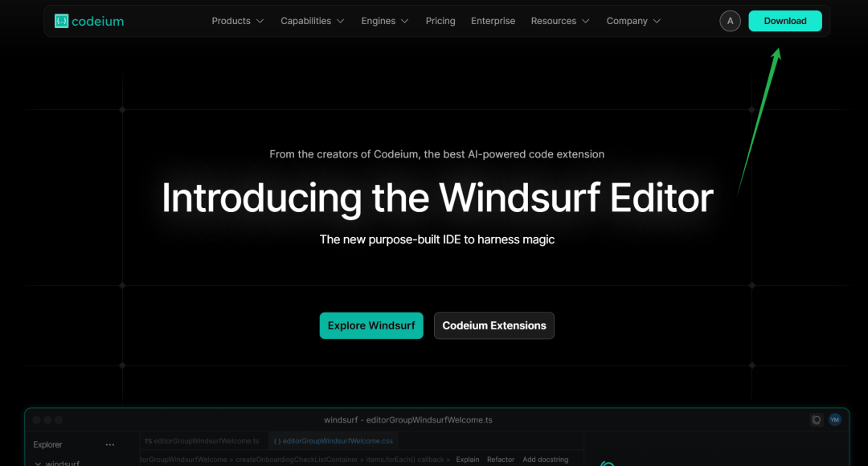Select the editorGroupWindsurfWelcome.css tab in preview
This screenshot has height=466, width=868.
click(x=334, y=441)
